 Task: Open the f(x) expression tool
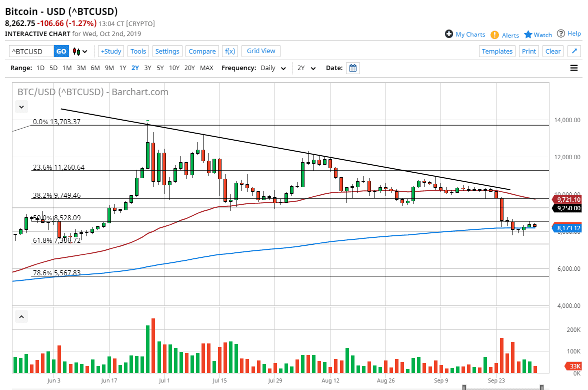[x=229, y=51]
